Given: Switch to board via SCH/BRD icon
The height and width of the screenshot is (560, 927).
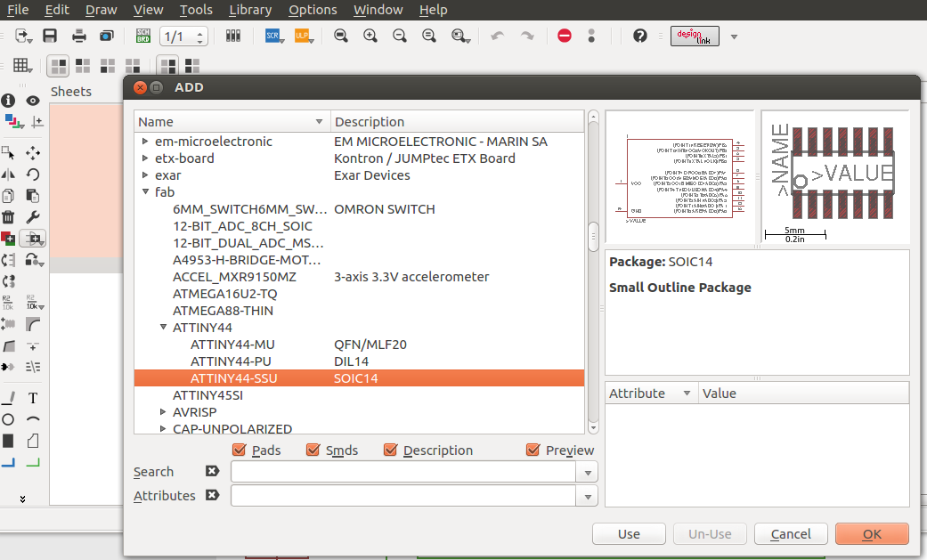Looking at the screenshot, I should (x=143, y=37).
